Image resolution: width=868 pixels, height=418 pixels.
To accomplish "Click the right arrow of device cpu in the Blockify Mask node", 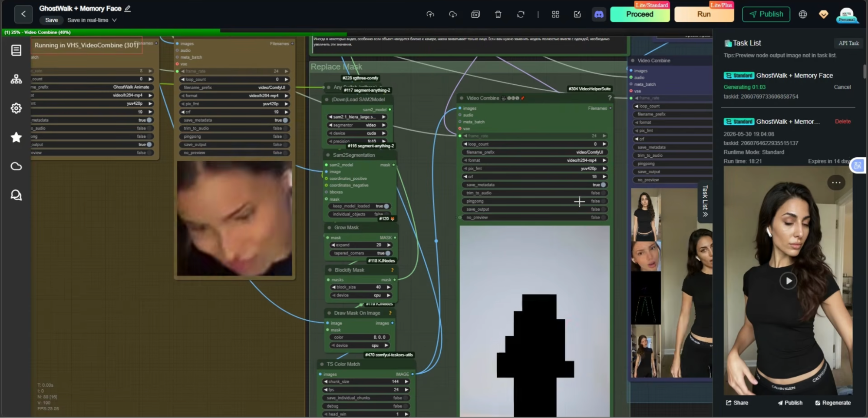I will tap(389, 295).
